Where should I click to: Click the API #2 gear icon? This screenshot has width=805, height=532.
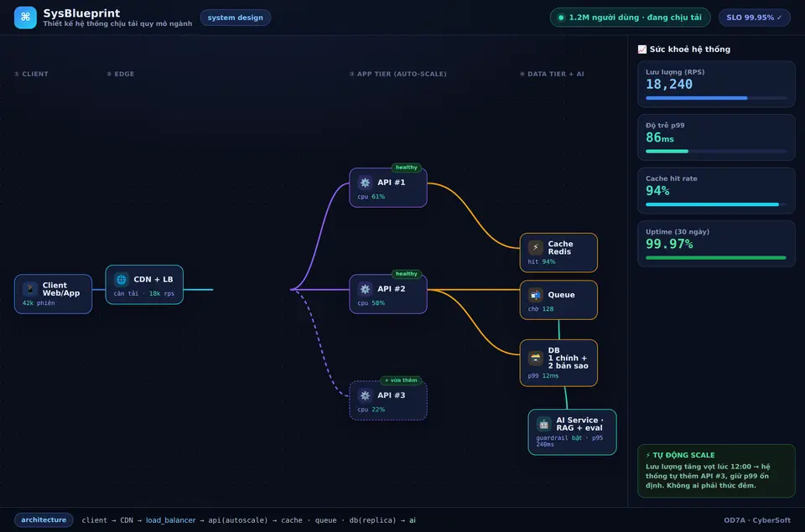(365, 289)
